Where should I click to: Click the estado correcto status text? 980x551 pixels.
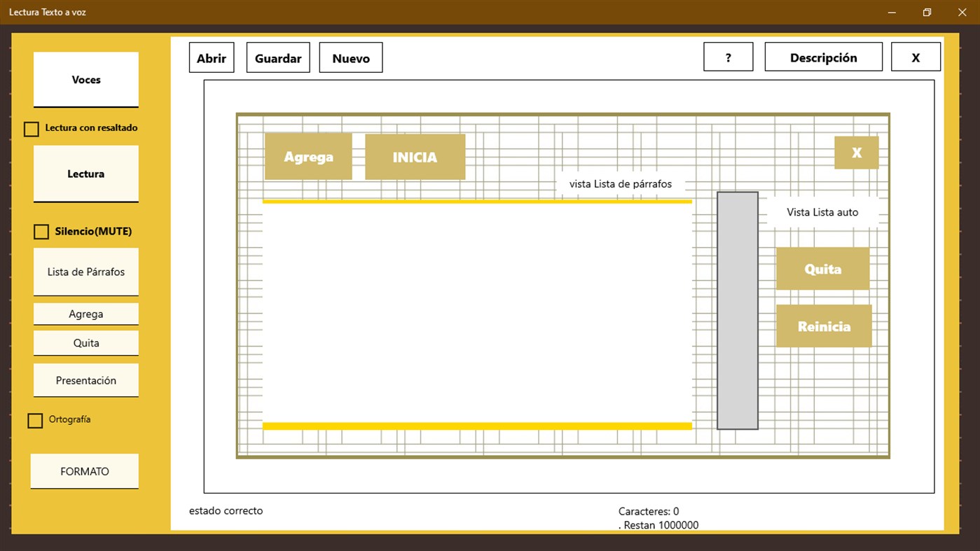click(226, 511)
